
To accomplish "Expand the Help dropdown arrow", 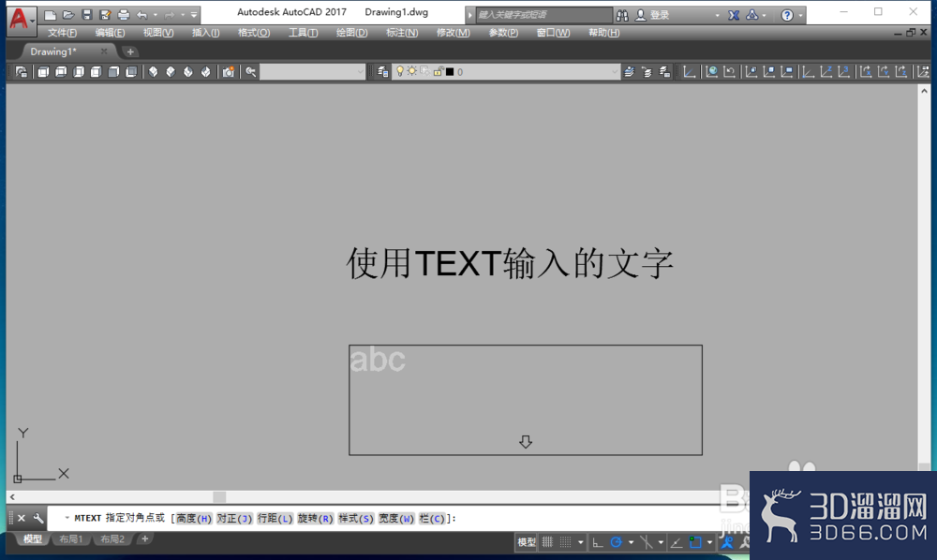I will pyautogui.click(x=800, y=15).
